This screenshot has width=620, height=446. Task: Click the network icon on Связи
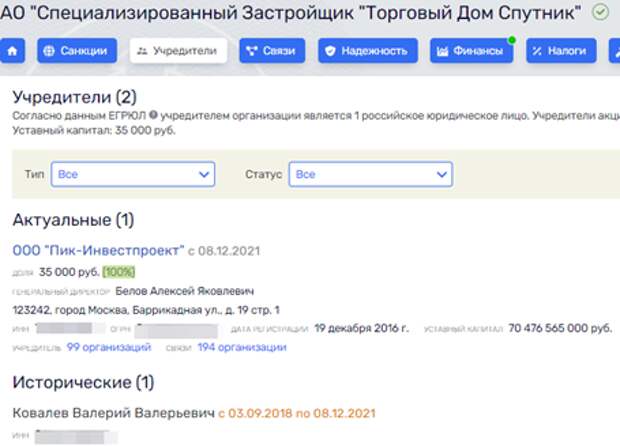pos(252,51)
